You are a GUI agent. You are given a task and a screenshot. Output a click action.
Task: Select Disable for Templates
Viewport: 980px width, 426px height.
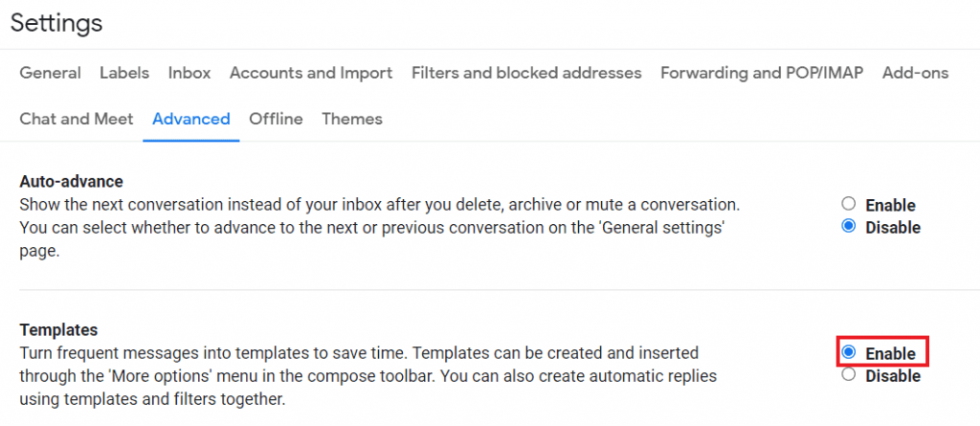coord(848,376)
